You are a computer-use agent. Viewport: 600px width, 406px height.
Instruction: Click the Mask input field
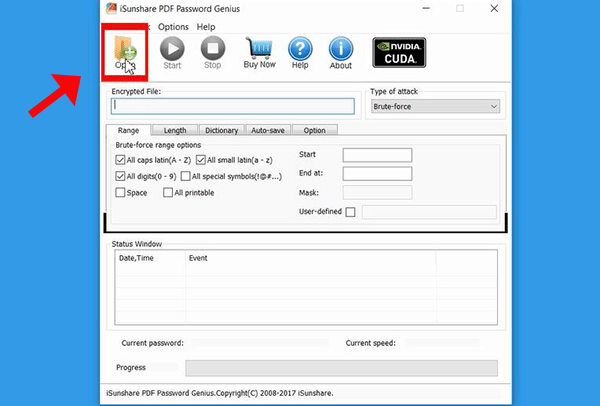(377, 192)
